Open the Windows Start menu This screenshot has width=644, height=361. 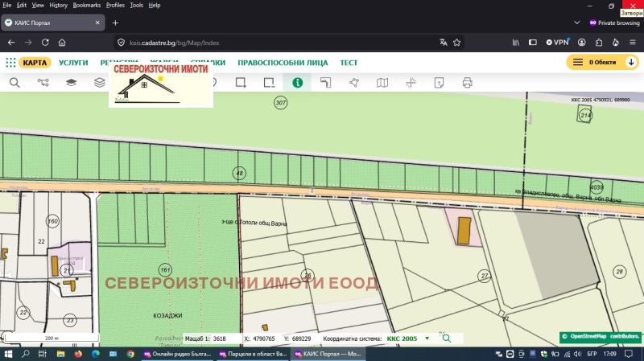pos(8,354)
